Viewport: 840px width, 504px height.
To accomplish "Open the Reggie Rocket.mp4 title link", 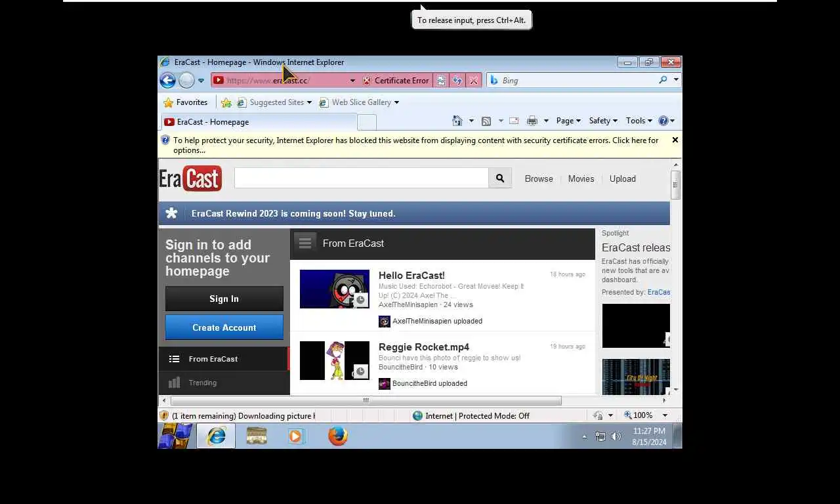I will tap(424, 346).
